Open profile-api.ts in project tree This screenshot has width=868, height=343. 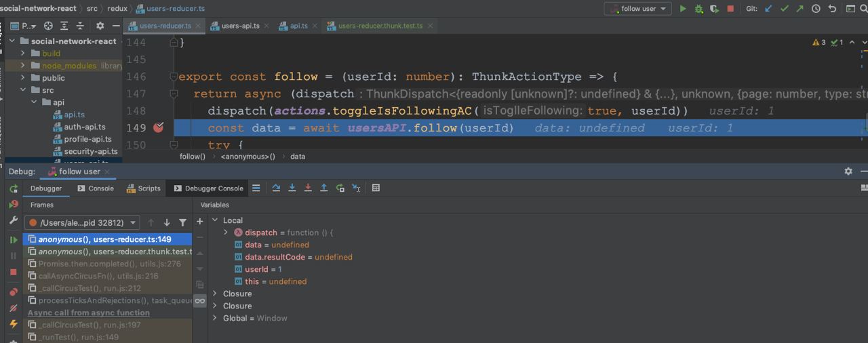(87, 139)
